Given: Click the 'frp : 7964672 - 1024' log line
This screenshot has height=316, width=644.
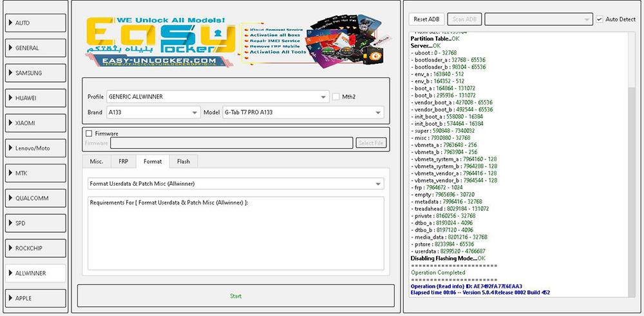Looking at the screenshot, I should pyautogui.click(x=437, y=188).
